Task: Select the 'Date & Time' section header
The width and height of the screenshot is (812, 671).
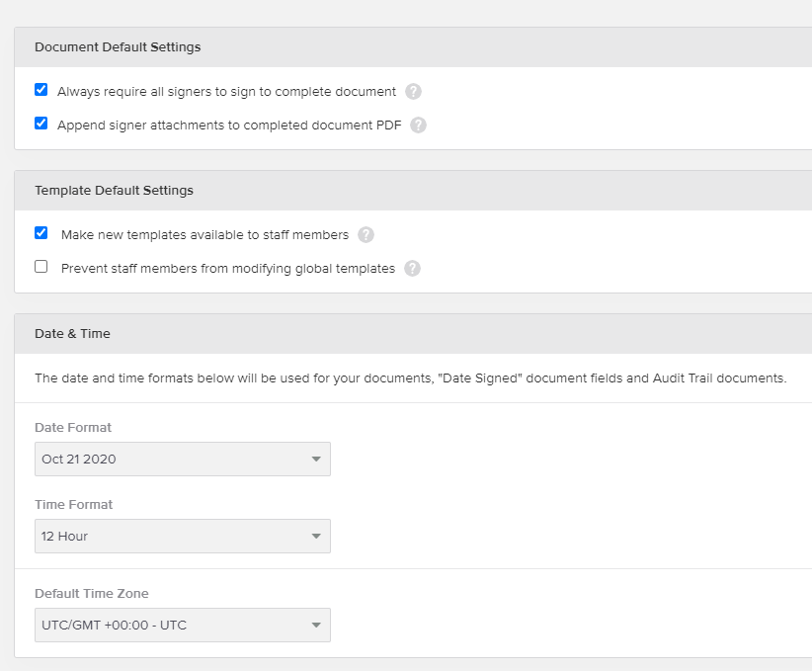Action: click(x=72, y=334)
